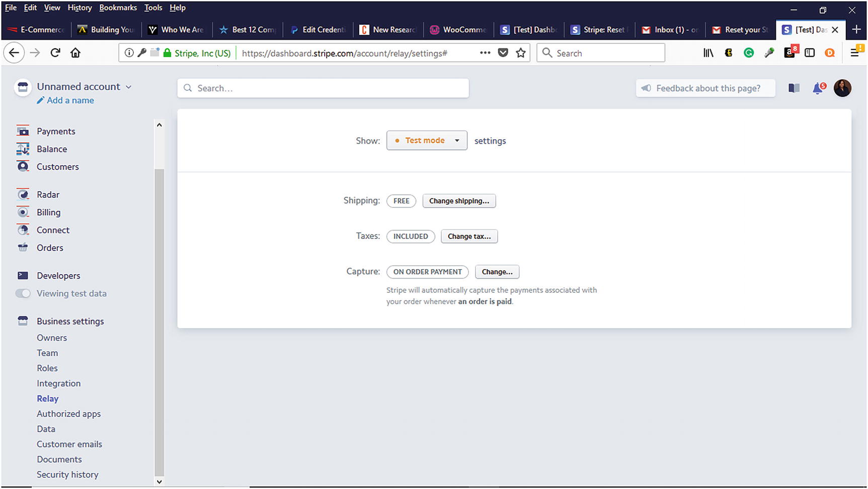Open the Connect sidebar icon
This screenshot has width=868, height=489.
pos(23,230)
